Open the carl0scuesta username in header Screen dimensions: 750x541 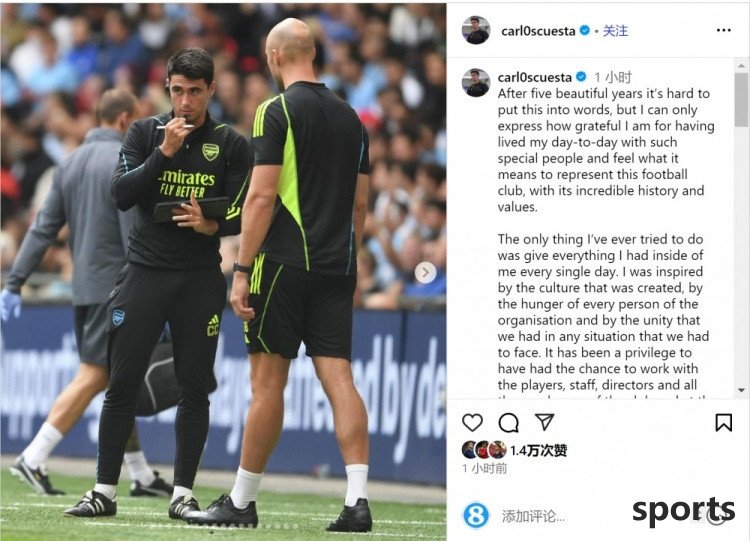coord(538,31)
